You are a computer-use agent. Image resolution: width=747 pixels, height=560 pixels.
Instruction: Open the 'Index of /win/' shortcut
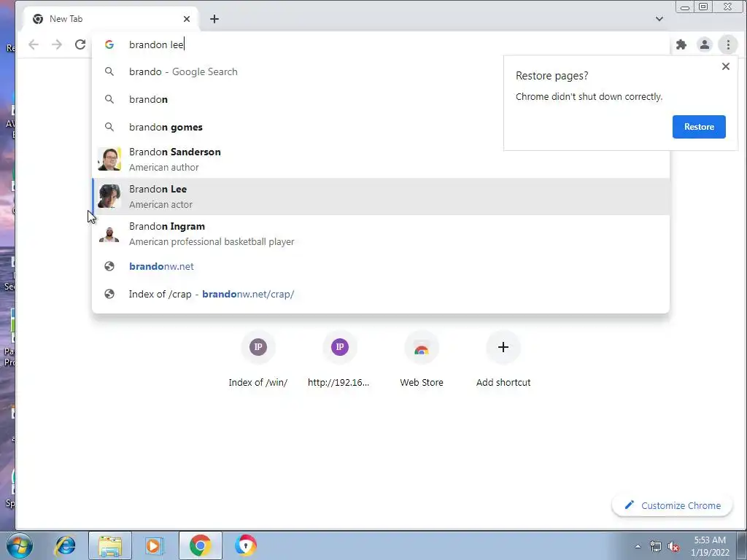258,359
